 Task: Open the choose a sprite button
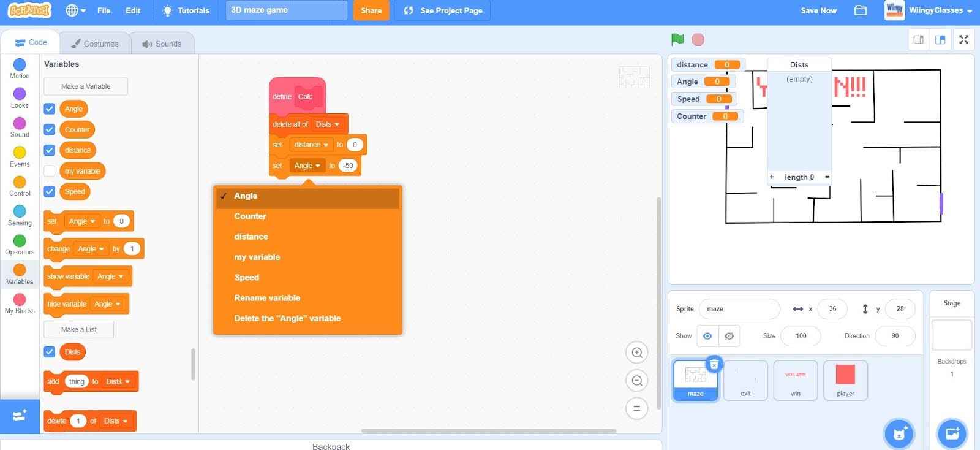tap(899, 434)
